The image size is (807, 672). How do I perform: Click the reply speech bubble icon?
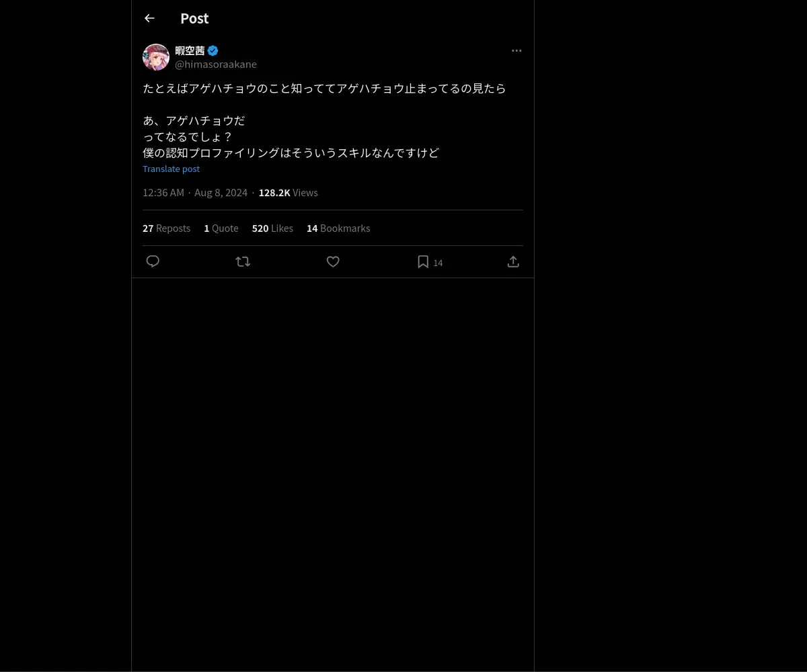[153, 261]
